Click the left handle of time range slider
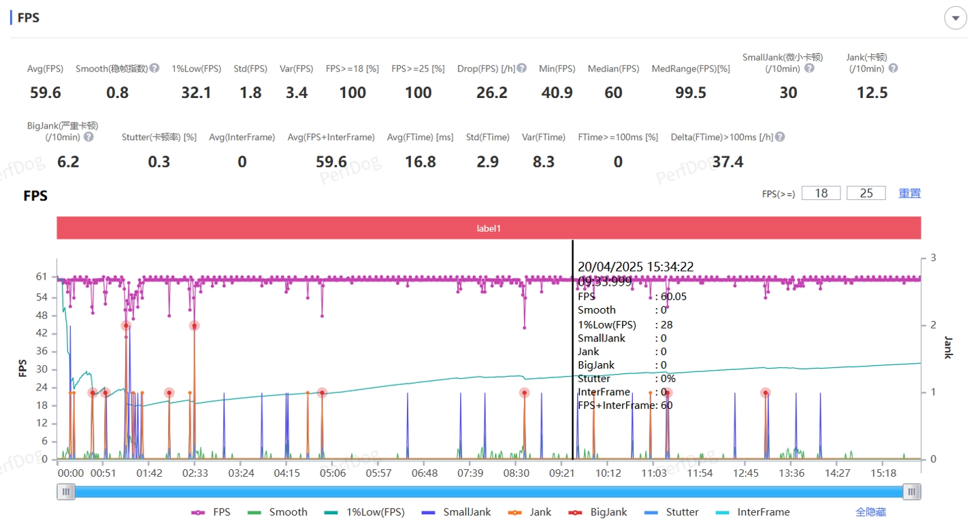This screenshot has height=523, width=980. click(66, 492)
